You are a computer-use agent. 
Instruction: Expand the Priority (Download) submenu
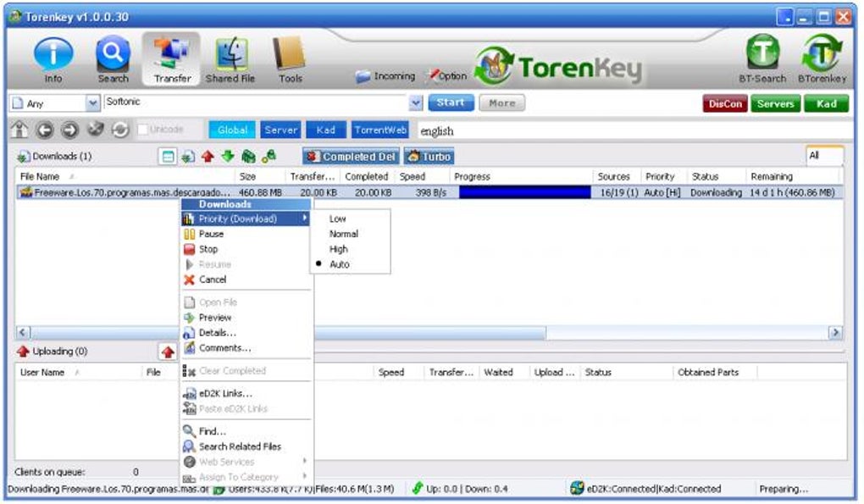pyautogui.click(x=246, y=219)
